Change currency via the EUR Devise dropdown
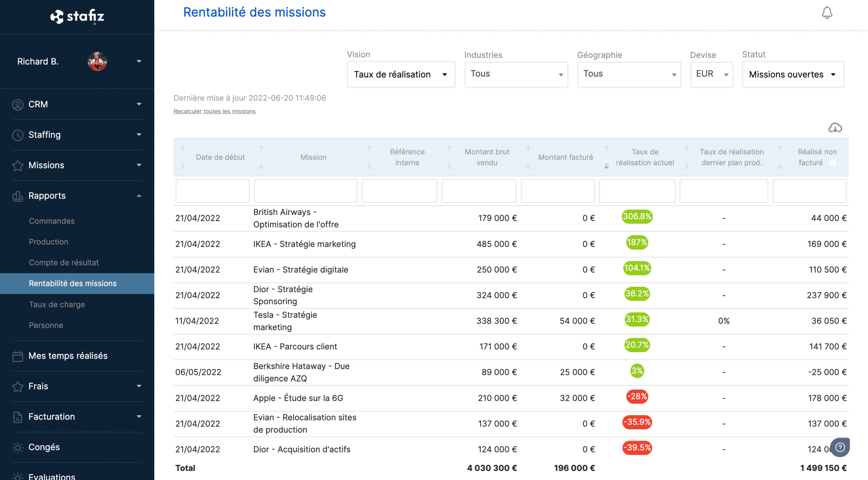Image resolution: width=868 pixels, height=480 pixels. [712, 74]
